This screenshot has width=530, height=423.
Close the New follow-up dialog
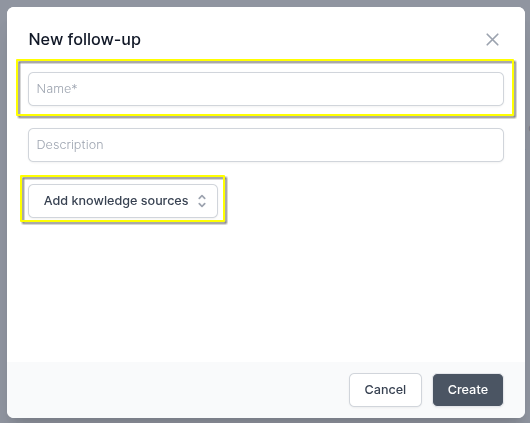(x=492, y=40)
